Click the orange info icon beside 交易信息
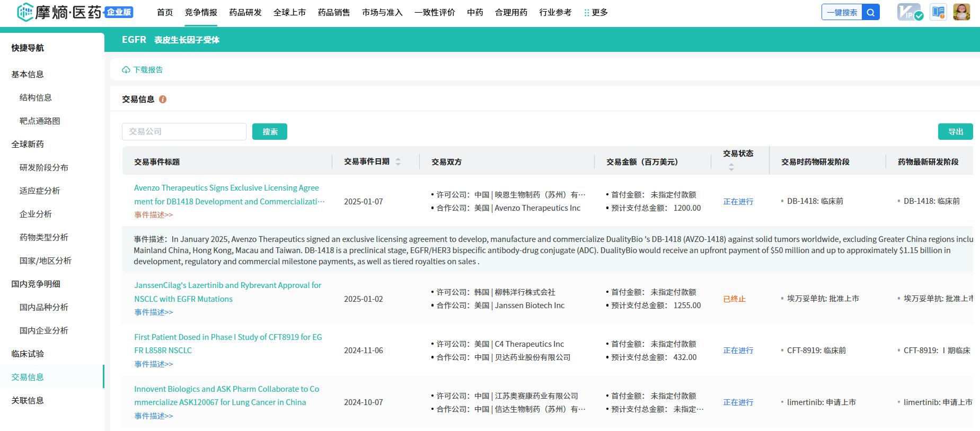Viewport: 980px width, 431px height. pyautogui.click(x=163, y=100)
